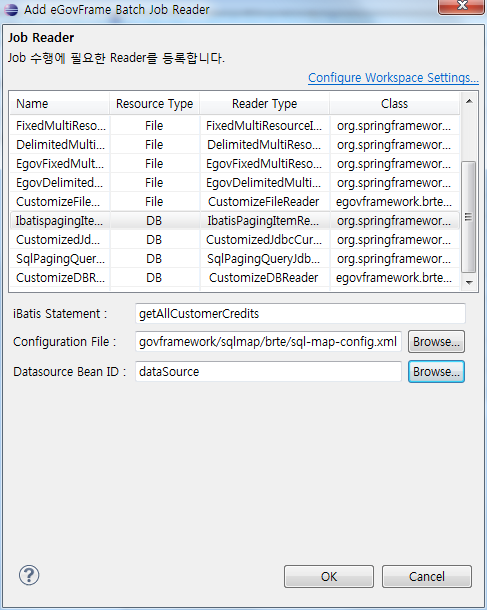
Task: Sort by the Resource Type column header
Action: (154, 104)
